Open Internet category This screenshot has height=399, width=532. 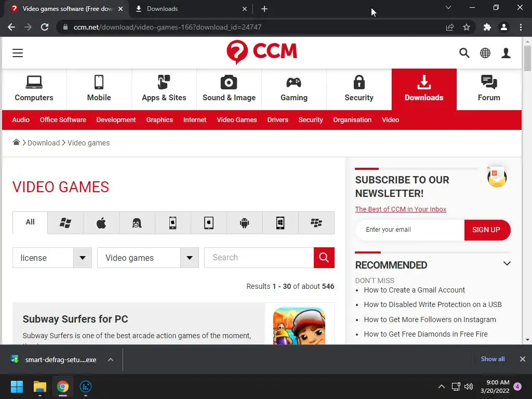pyautogui.click(x=195, y=120)
